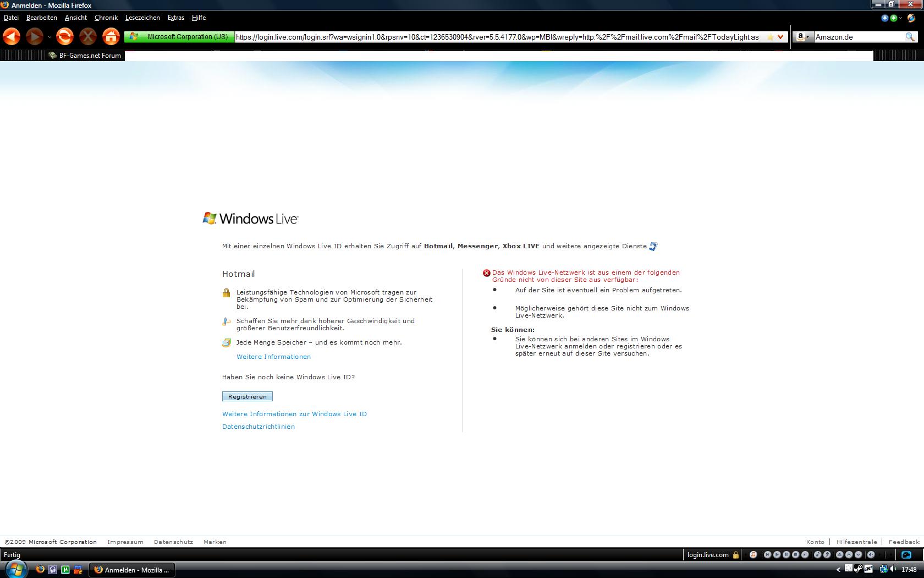This screenshot has width=924, height=578.
Task: Click the padlock icon in status bar
Action: click(x=736, y=555)
